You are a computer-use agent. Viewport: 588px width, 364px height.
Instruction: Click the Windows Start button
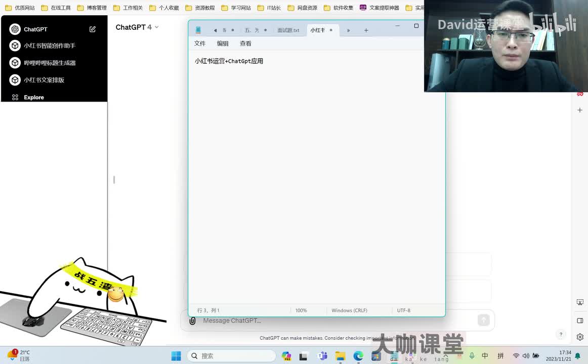176,356
